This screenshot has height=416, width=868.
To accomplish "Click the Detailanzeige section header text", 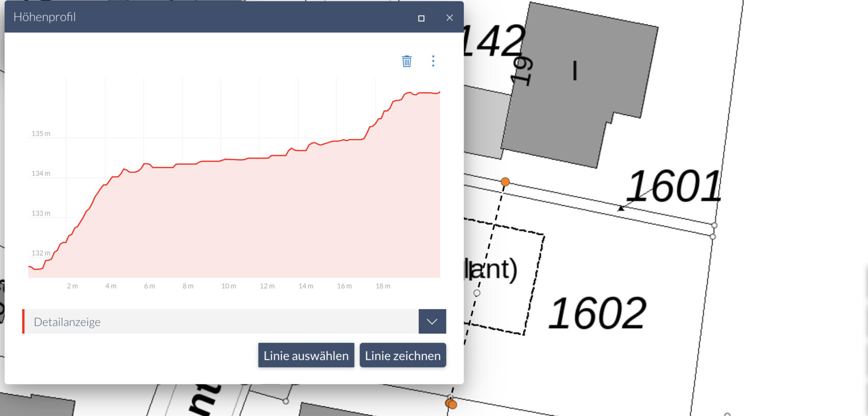I will click(67, 322).
